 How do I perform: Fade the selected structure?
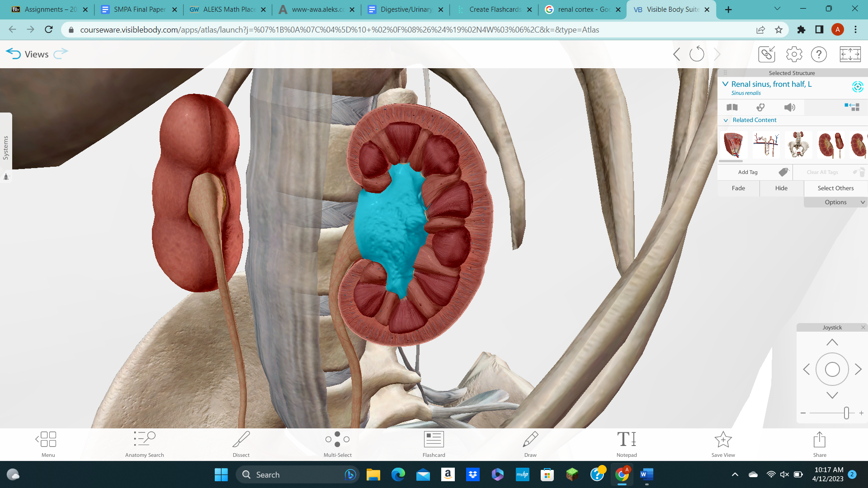pos(738,188)
